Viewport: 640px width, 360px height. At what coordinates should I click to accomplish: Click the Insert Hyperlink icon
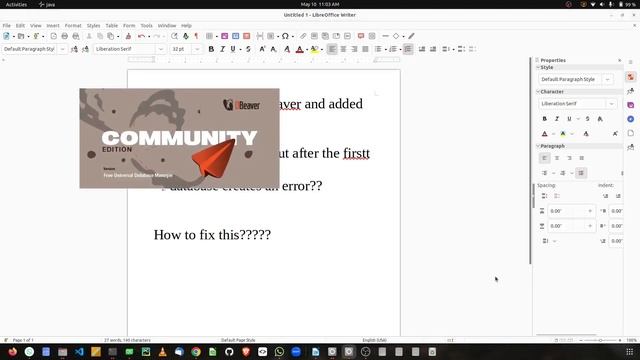303,36
